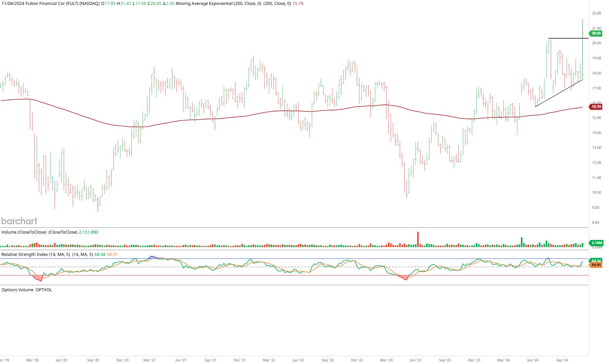This screenshot has height=364, width=609.
Task: Click the 21.00 price axis label
Action: 597,28
